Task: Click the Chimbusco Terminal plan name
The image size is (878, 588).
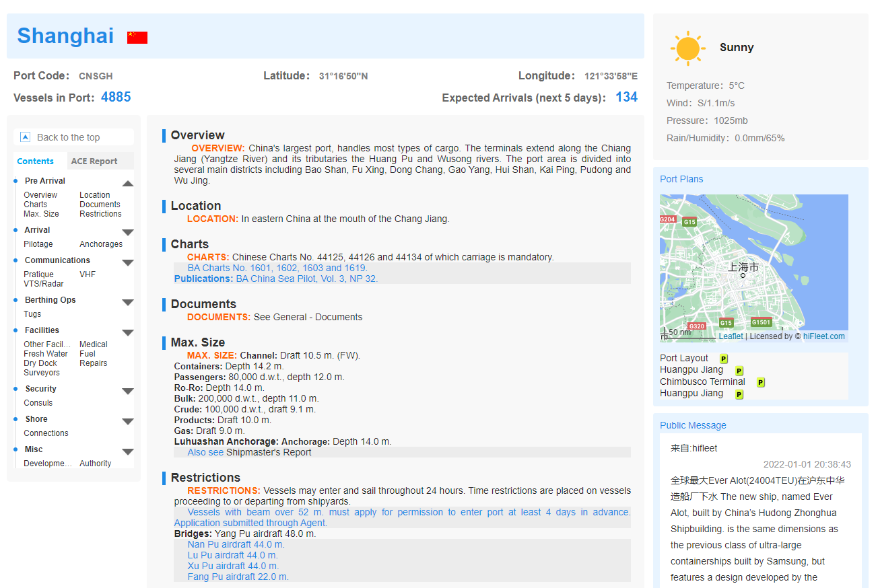Action: (702, 382)
